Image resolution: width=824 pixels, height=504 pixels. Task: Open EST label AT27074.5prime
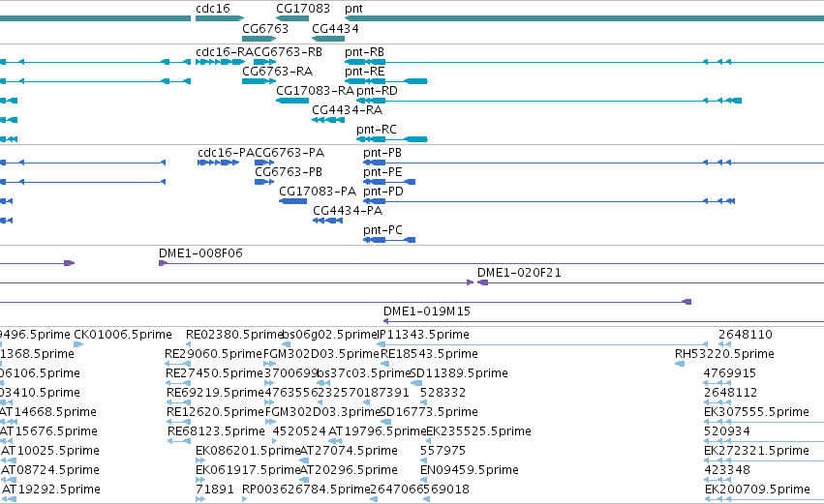[349, 452]
